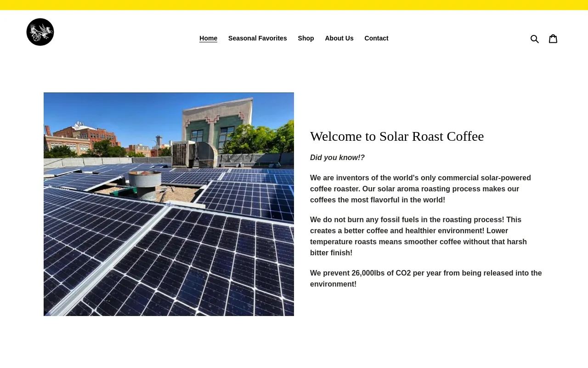Navigate to the Shop link
The image size is (588, 368).
(x=305, y=38)
